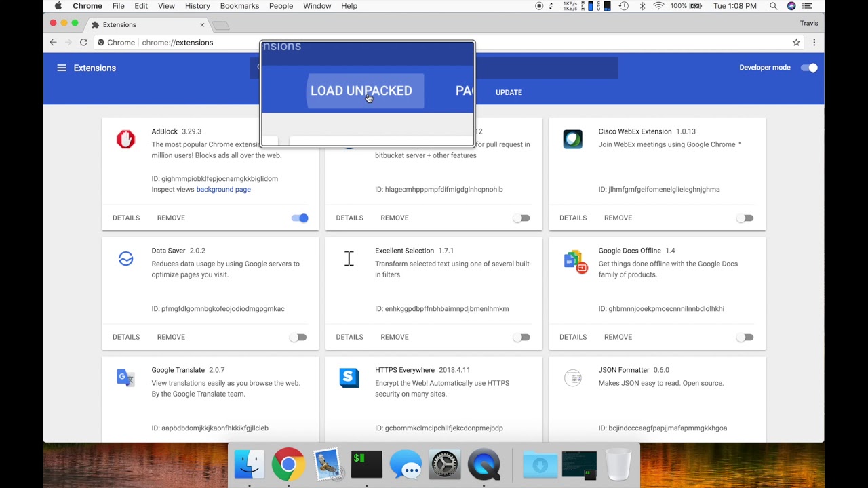Viewport: 868px width, 488px height.
Task: Open System Preferences from the Dock
Action: [x=445, y=465]
